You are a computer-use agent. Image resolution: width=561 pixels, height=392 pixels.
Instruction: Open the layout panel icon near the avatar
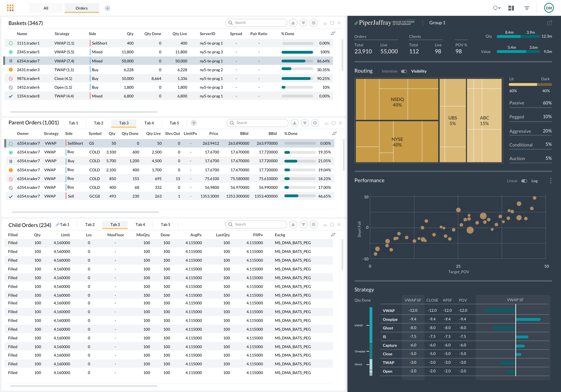click(x=511, y=8)
